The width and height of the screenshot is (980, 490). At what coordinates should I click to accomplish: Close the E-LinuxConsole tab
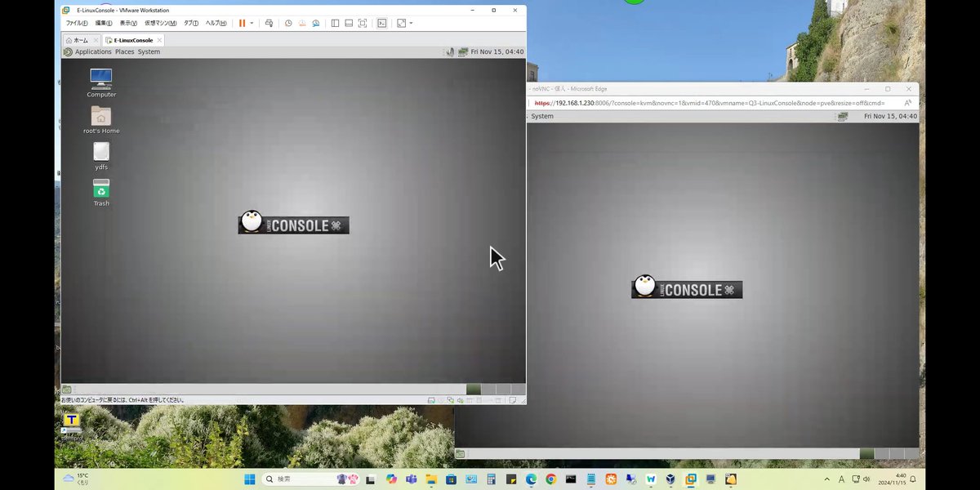coord(159,40)
